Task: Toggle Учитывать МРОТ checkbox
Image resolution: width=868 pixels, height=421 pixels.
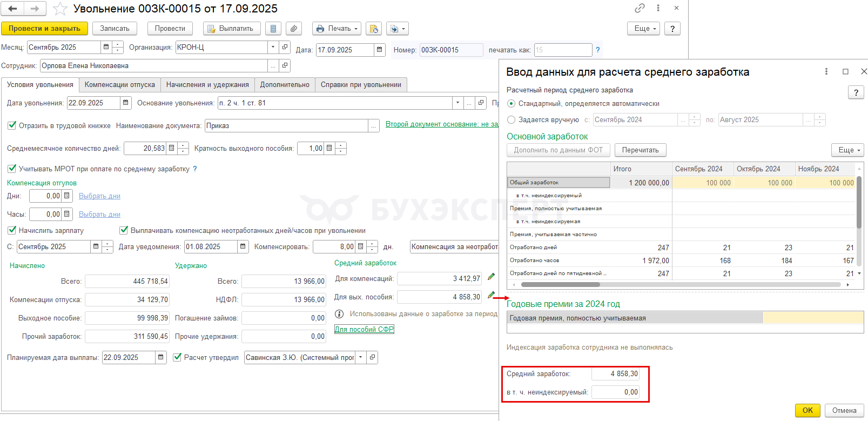Action: [12, 169]
